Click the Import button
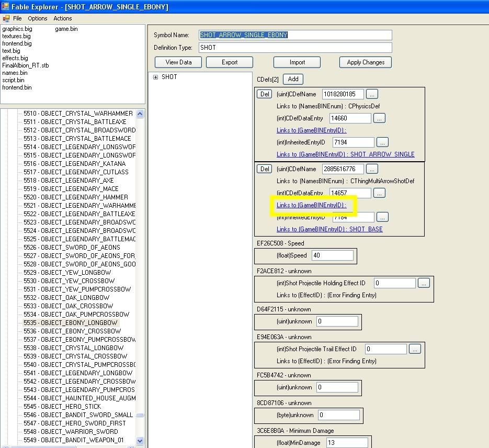Viewport: 489px width, 448px height. pyautogui.click(x=297, y=62)
